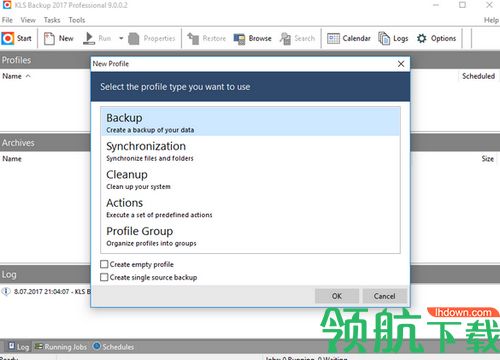The width and height of the screenshot is (500, 360).
Task: Open the Browse toolbar button
Action: click(252, 39)
